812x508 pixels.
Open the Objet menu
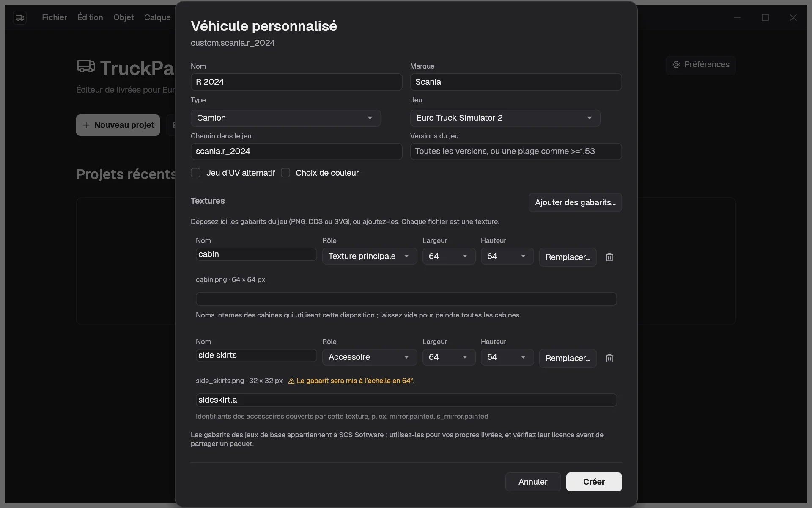(123, 17)
